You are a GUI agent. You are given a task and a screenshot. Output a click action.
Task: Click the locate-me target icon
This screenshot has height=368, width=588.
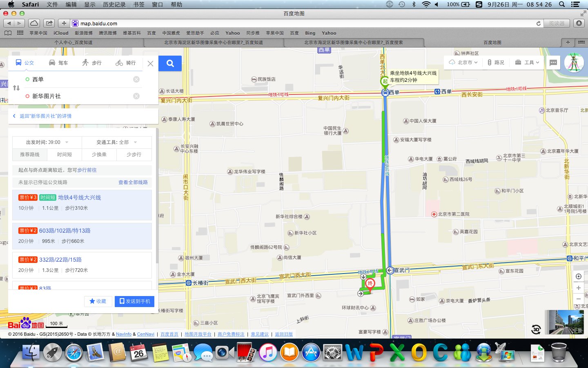click(578, 276)
